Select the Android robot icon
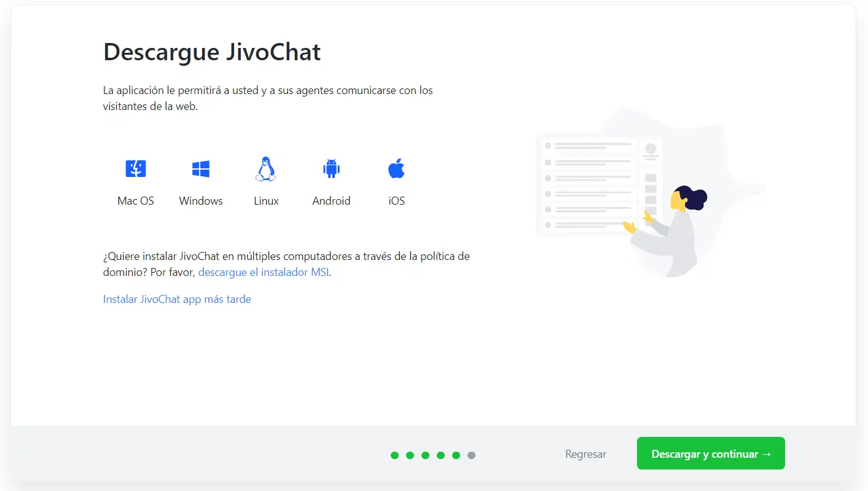This screenshot has width=868, height=491. click(x=331, y=168)
